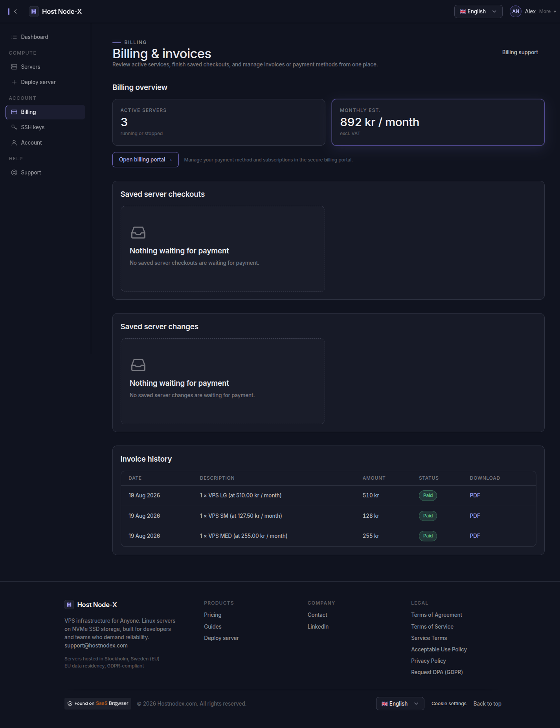Click the support@hostnodex.com email link
The height and width of the screenshot is (728, 560).
point(96,645)
